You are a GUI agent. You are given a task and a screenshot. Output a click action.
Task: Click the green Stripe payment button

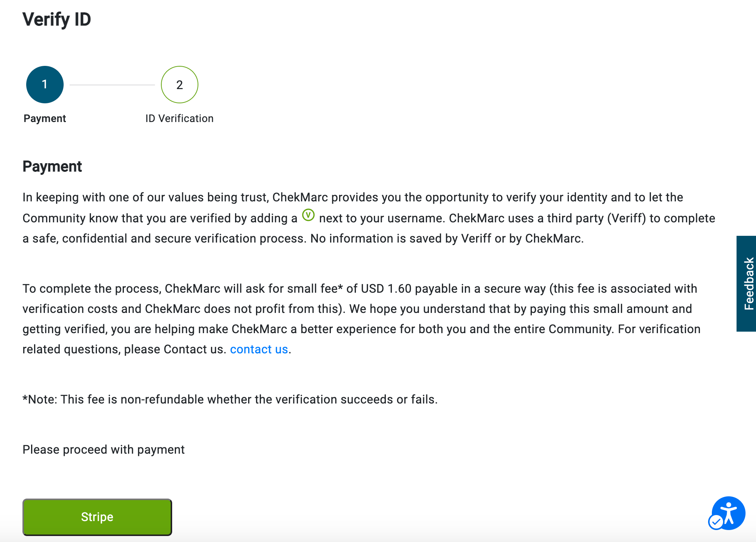(97, 517)
